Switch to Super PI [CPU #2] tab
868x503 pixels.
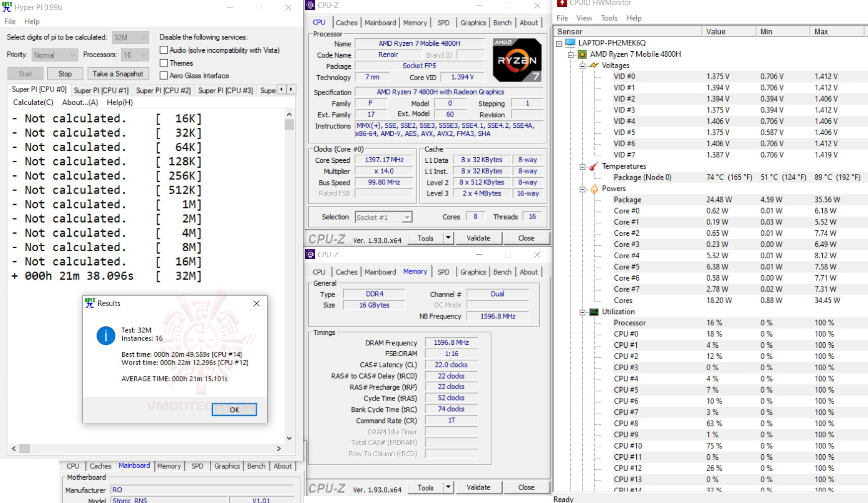163,91
